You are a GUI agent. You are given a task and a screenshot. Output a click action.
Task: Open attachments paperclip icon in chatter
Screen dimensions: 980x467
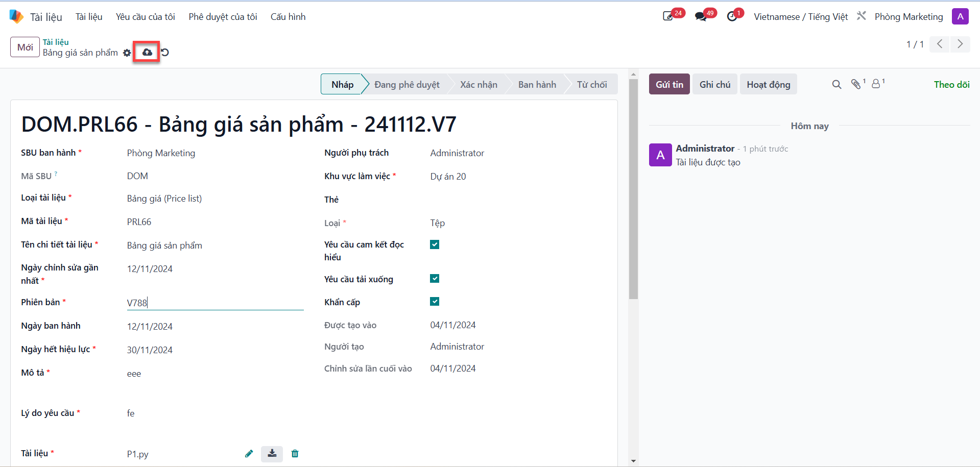coord(856,84)
